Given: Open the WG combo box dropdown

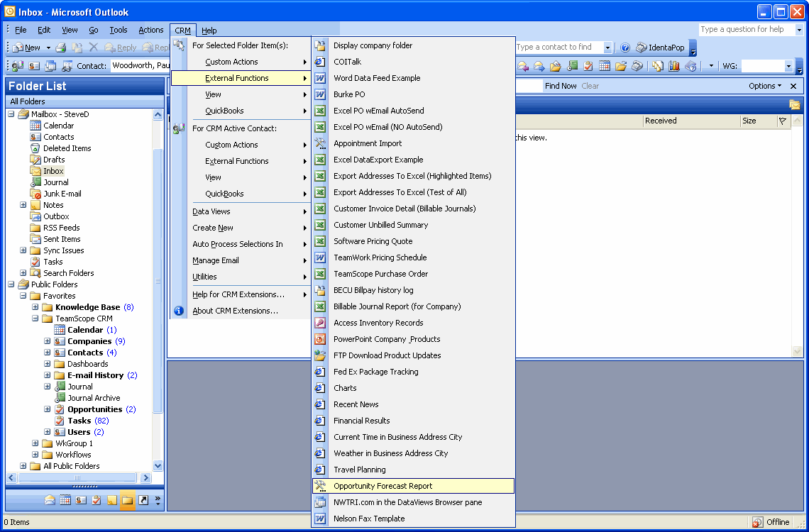Looking at the screenshot, I should [x=788, y=66].
